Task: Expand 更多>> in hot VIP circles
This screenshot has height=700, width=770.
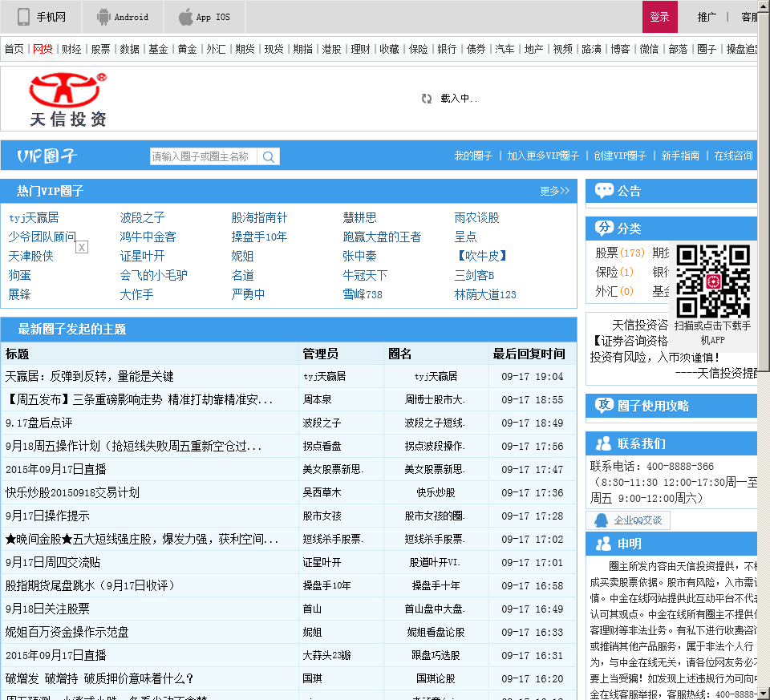Action: pyautogui.click(x=554, y=191)
